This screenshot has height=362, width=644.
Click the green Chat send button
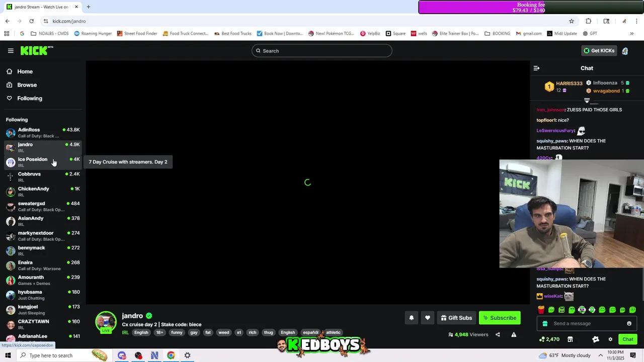tap(627, 339)
